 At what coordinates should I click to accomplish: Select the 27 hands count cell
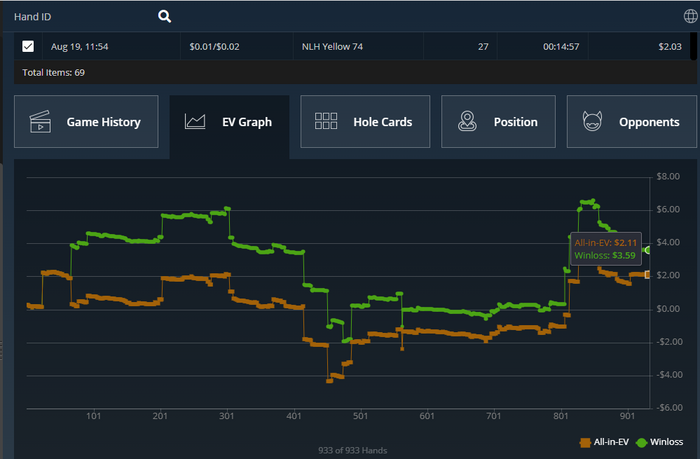[x=460, y=46]
